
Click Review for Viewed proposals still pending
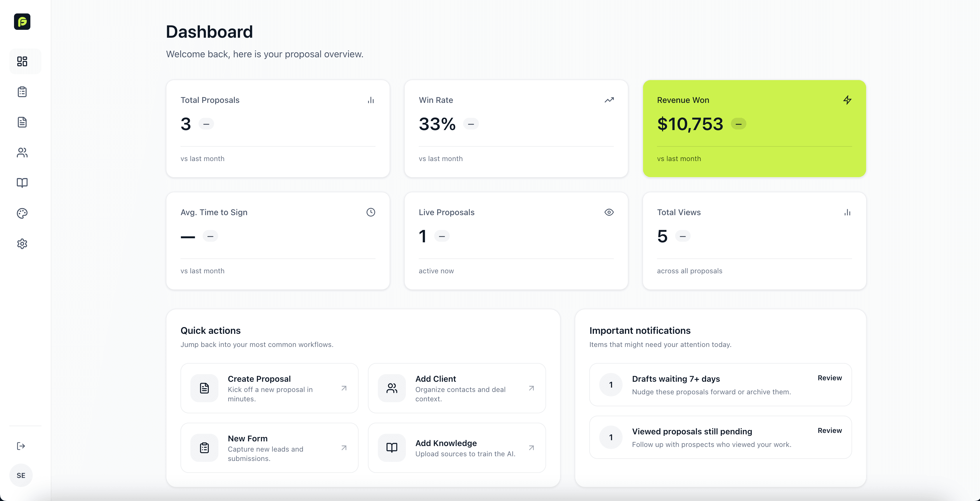830,430
